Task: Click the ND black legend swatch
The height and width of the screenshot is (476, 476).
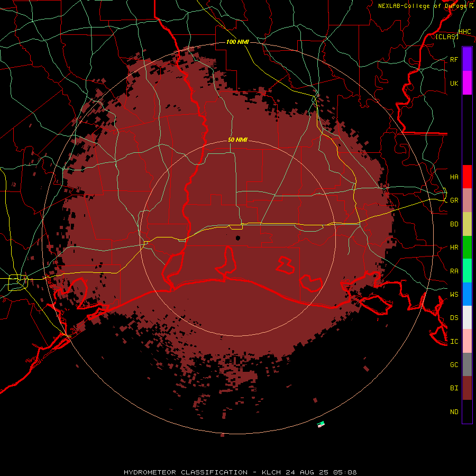Action: click(x=467, y=411)
